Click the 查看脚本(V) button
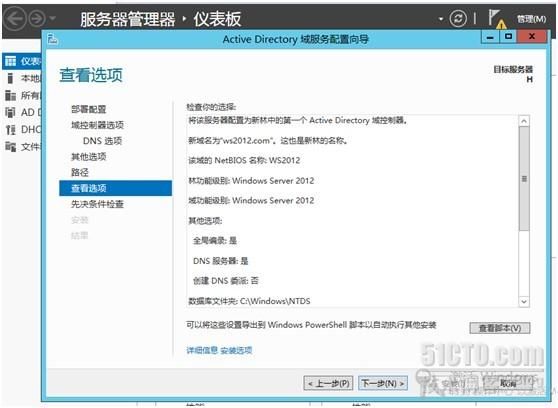This screenshot has height=408, width=558. pos(500,328)
